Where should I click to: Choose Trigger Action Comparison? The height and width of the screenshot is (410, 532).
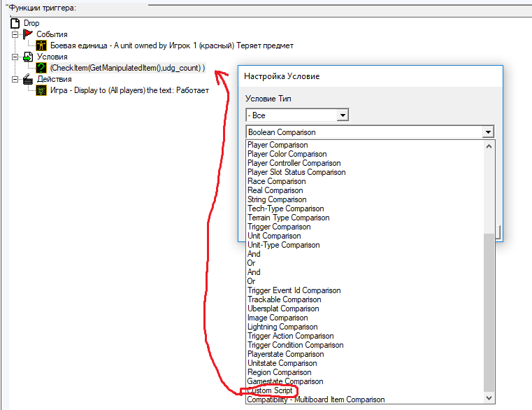point(290,336)
